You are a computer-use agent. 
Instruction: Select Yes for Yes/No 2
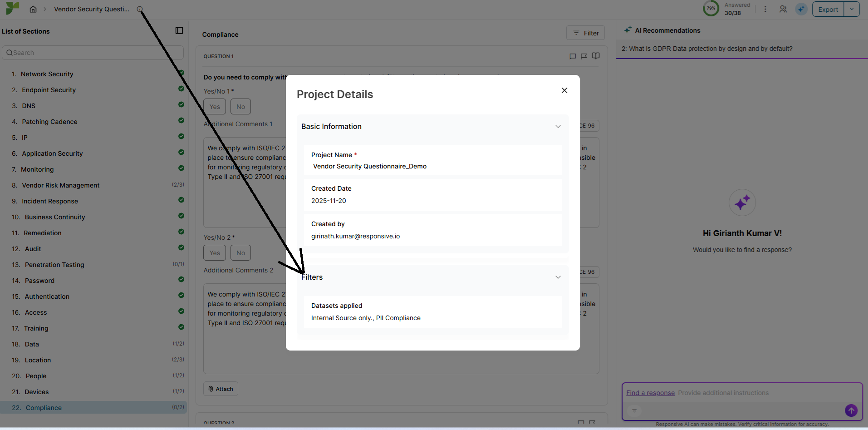tap(215, 253)
